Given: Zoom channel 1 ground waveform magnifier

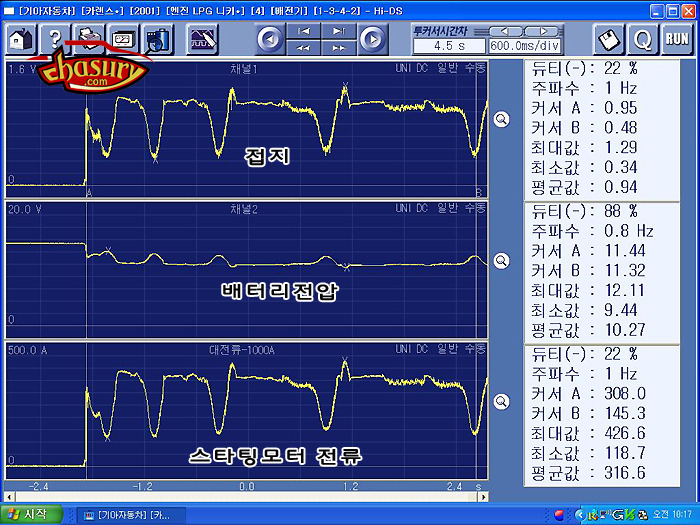Looking at the screenshot, I should pyautogui.click(x=501, y=118).
